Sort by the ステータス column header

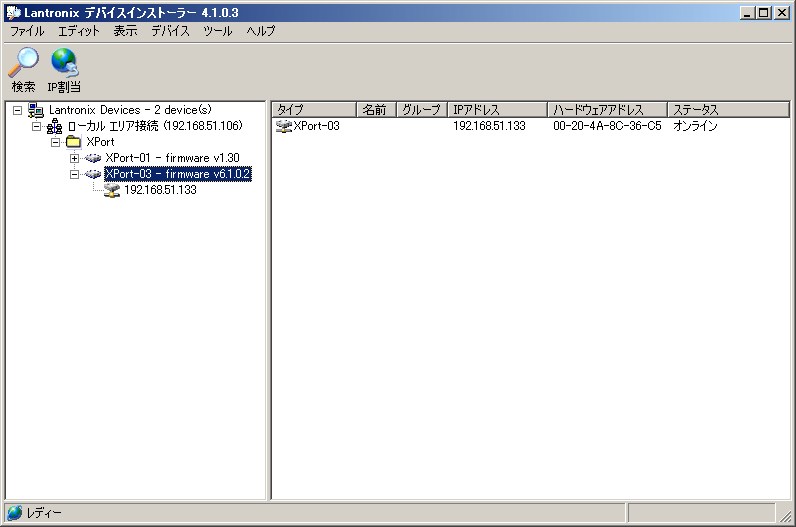click(x=728, y=110)
